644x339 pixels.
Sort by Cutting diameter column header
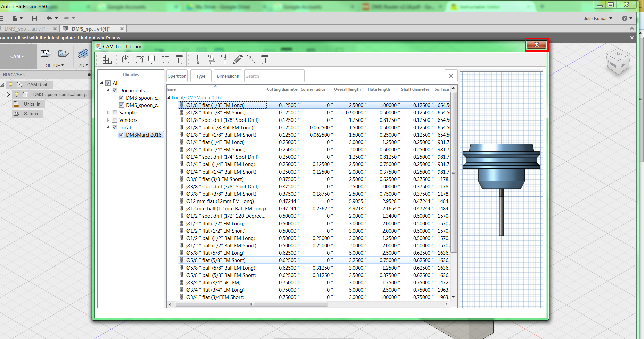coord(283,89)
